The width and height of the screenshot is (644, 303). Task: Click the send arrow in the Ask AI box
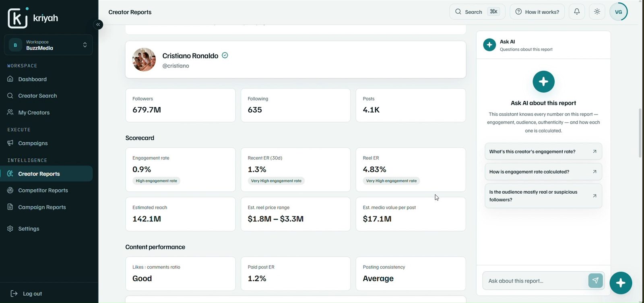click(595, 280)
